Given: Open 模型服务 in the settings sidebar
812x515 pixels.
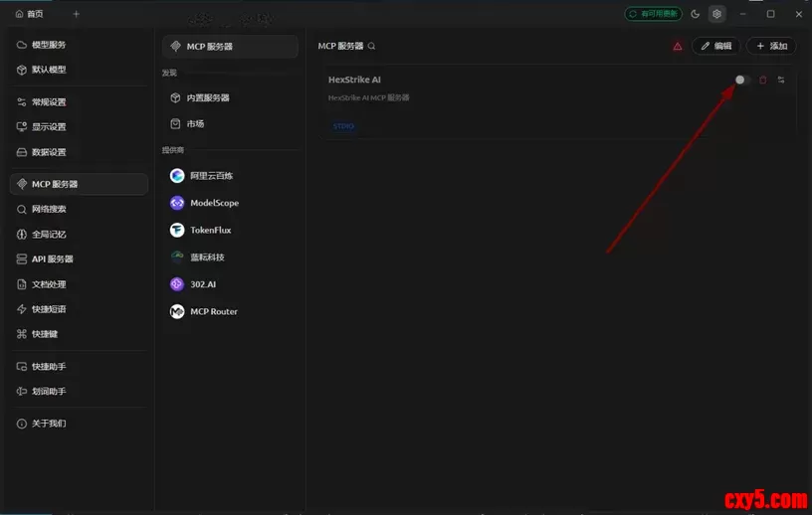Looking at the screenshot, I should (49, 45).
